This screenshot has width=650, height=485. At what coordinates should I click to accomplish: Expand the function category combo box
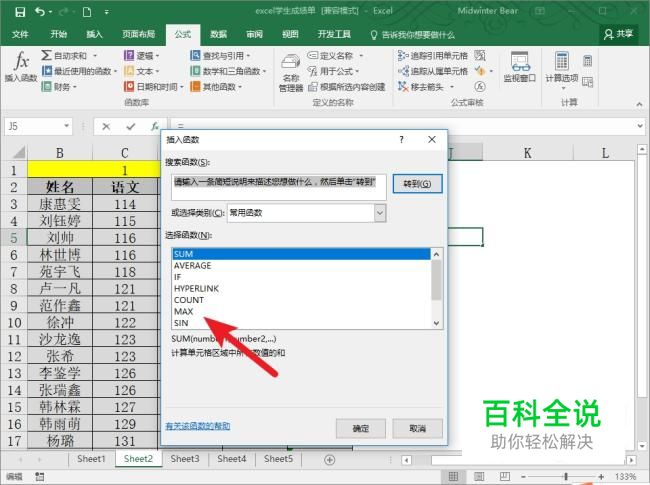click(380, 213)
